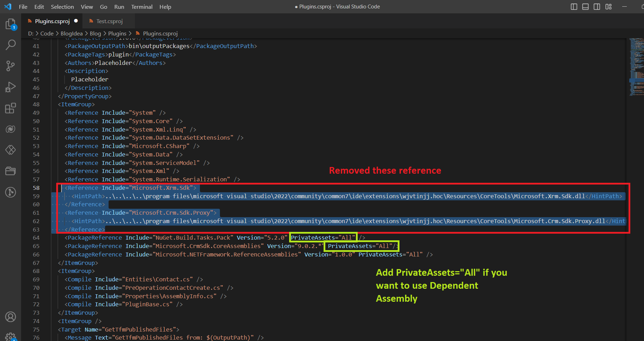Image resolution: width=644 pixels, height=341 pixels.
Task: Click the Target GetTfmPublishedFiles line
Action: click(119, 329)
